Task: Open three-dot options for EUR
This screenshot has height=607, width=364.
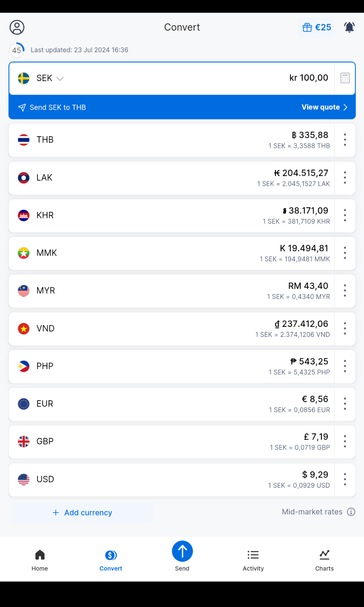Action: [345, 404]
